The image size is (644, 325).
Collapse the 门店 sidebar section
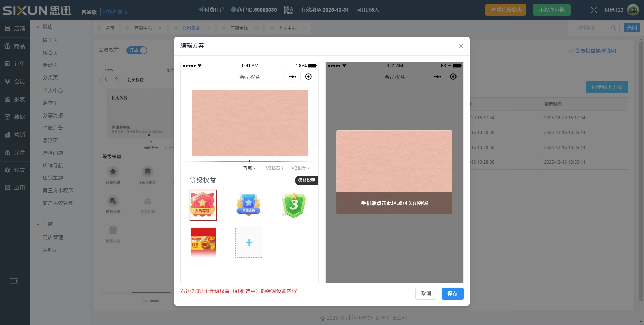click(38, 224)
